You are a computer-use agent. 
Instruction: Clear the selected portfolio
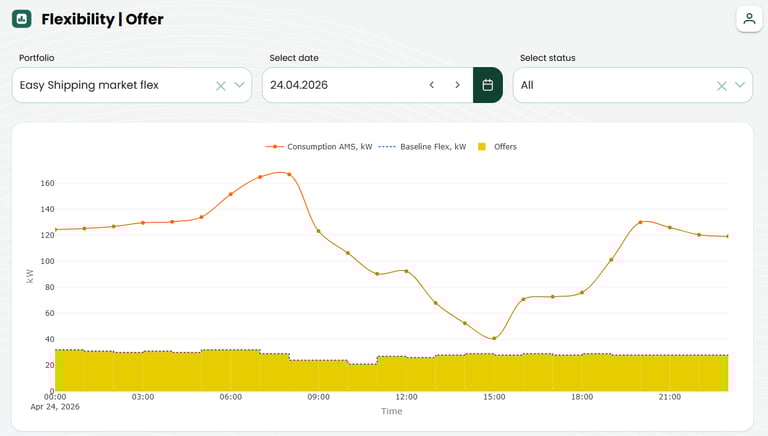coord(221,86)
